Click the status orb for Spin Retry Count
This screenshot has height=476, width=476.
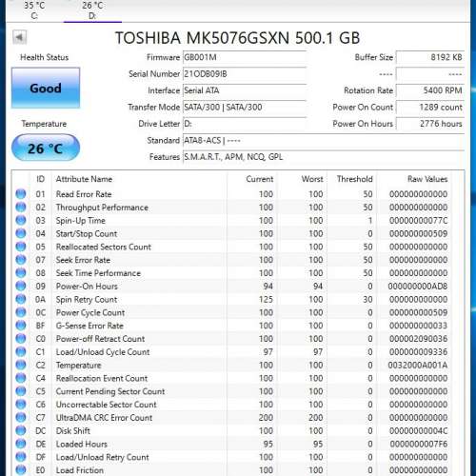point(21,299)
